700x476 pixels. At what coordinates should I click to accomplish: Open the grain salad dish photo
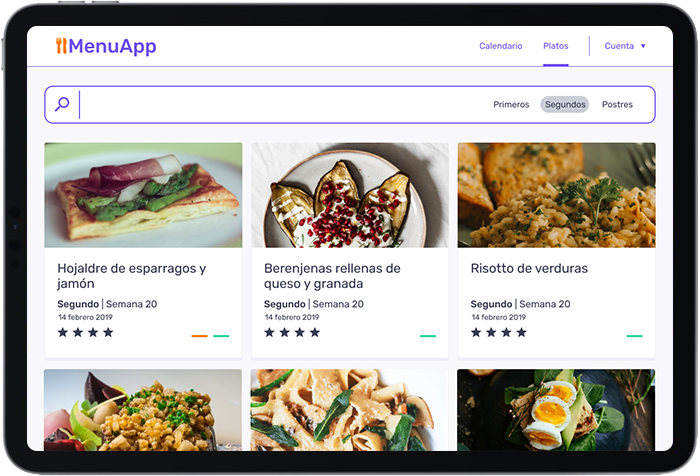tap(143, 410)
